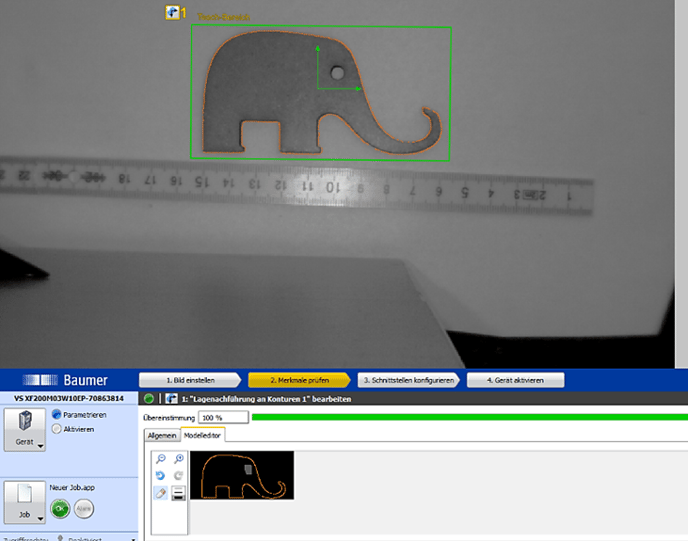The height and width of the screenshot is (541, 688).
Task: Expand the Zugriffsrechte dropdown arrow
Action: [132, 538]
